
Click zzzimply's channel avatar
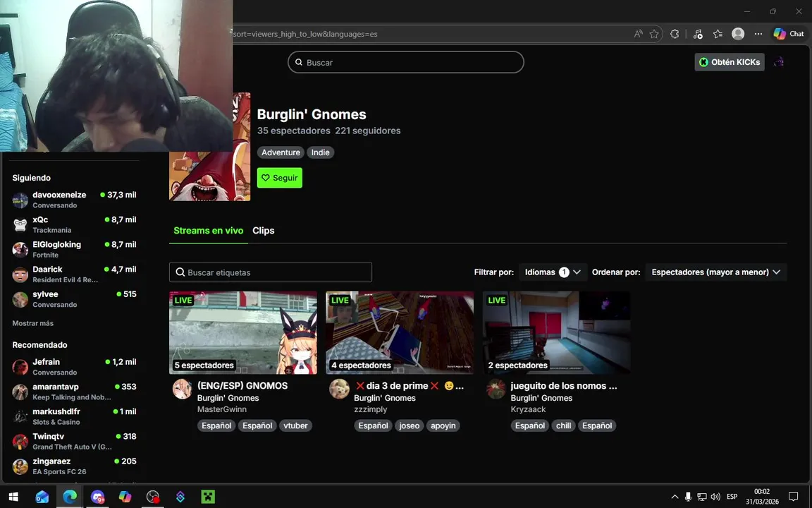click(339, 389)
